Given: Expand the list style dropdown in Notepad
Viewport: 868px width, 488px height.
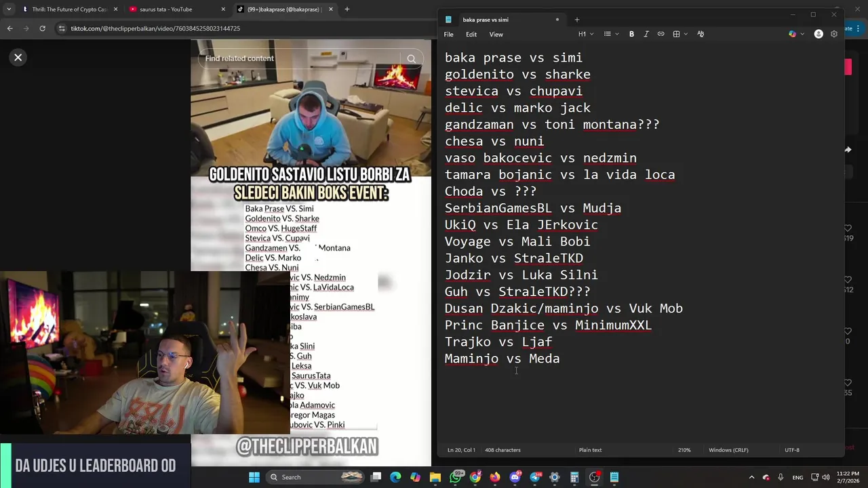Looking at the screenshot, I should 611,34.
